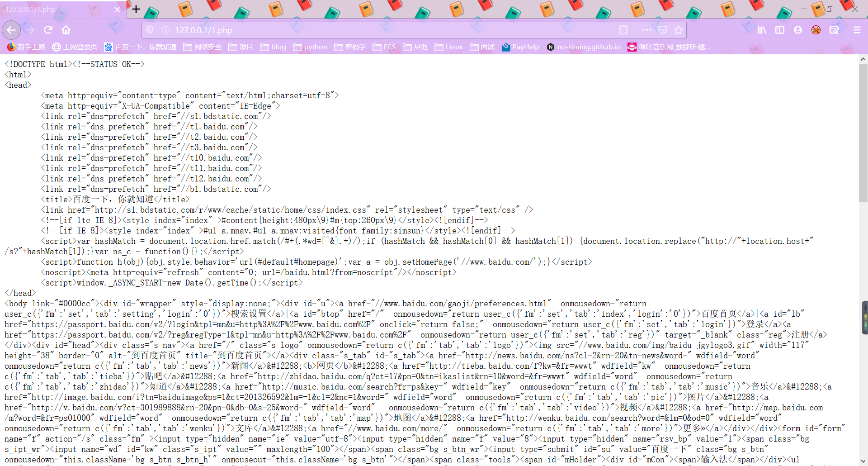The height and width of the screenshot is (466, 868).
Task: Expand ECS bookmark folder
Action: [384, 47]
